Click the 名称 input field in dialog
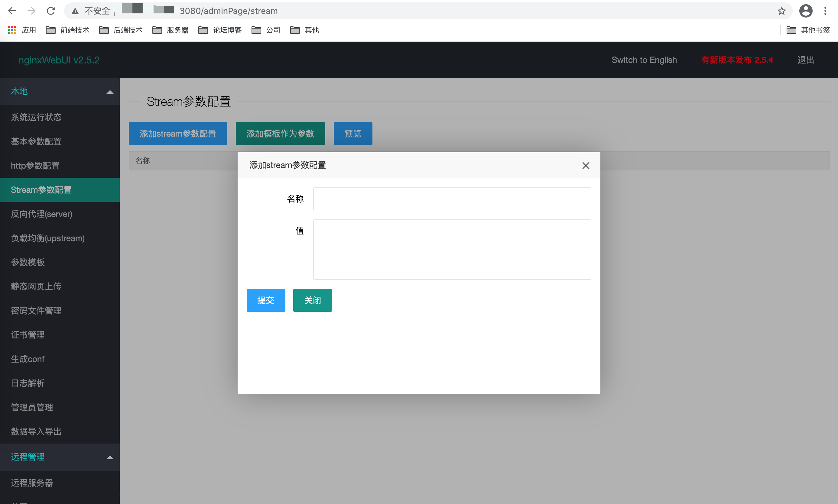The width and height of the screenshot is (838, 504). 451,198
